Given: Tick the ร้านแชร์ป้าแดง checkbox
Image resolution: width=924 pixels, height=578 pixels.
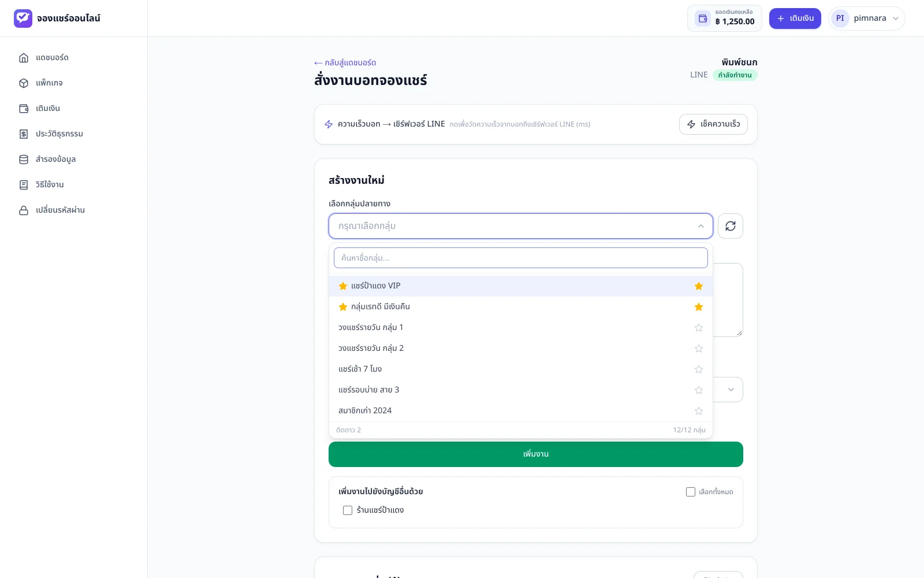Looking at the screenshot, I should click(348, 510).
